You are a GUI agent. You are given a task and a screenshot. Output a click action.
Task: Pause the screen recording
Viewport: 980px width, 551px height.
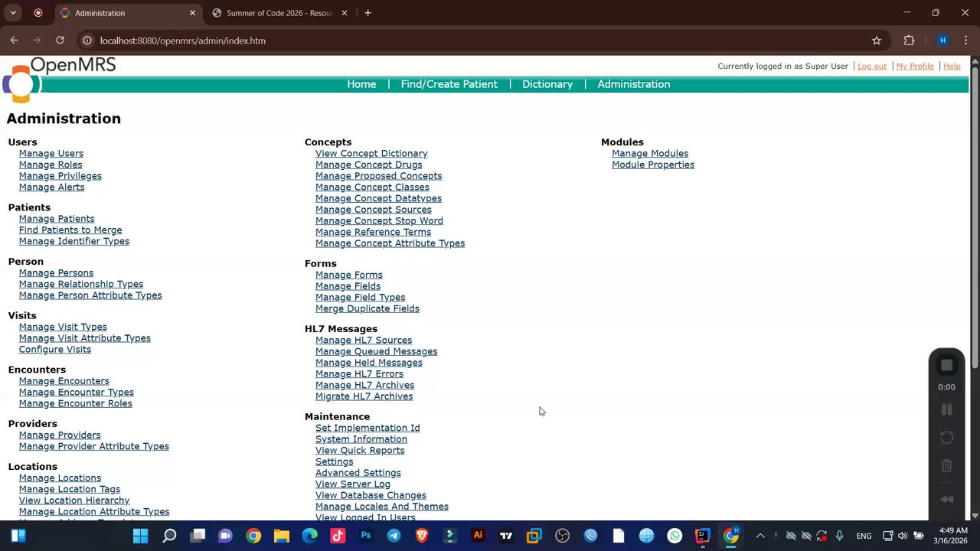[946, 409]
